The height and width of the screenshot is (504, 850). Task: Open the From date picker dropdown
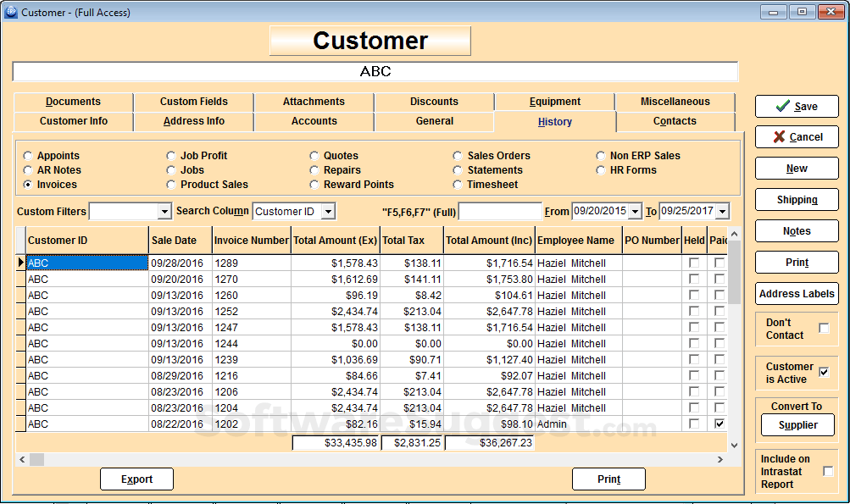(x=633, y=211)
